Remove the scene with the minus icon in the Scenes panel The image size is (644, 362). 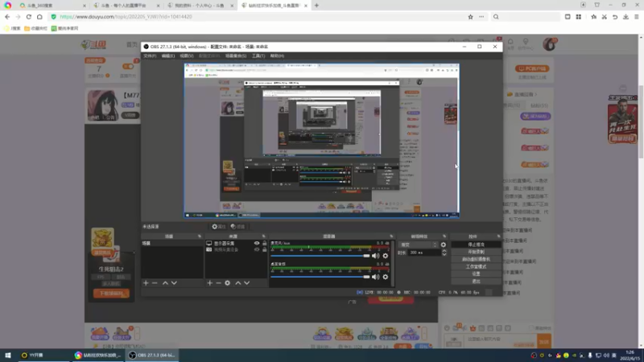pyautogui.click(x=155, y=283)
